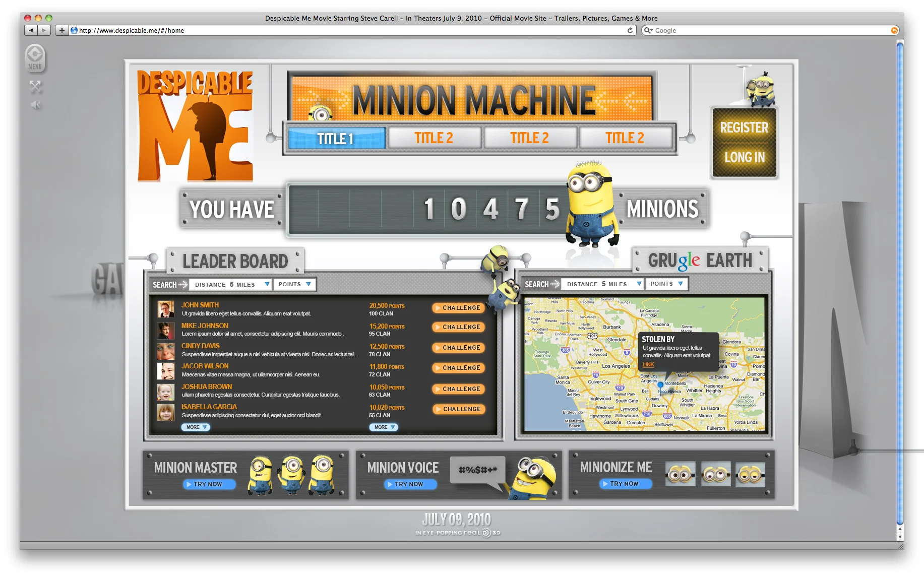Open the Leader Board distance dropdown
Viewport: 924px width, 577px height.
pos(231,284)
